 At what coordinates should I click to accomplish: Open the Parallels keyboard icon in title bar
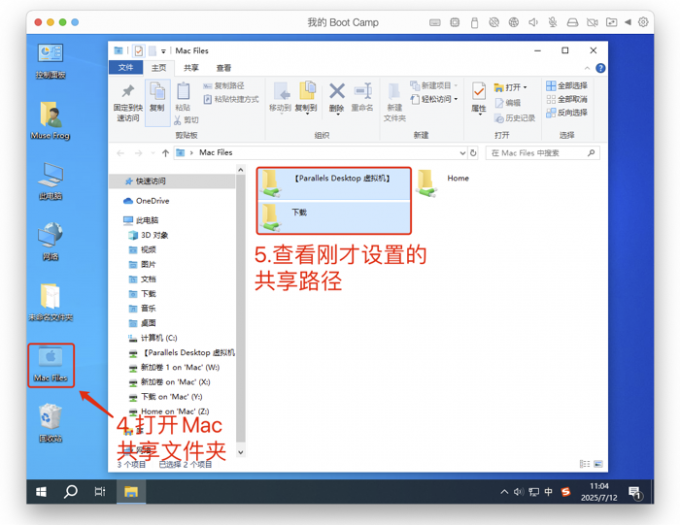coord(435,23)
